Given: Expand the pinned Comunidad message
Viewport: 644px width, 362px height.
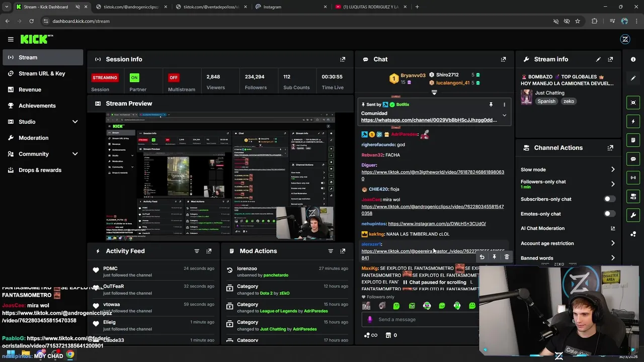Looking at the screenshot, I should [x=504, y=115].
